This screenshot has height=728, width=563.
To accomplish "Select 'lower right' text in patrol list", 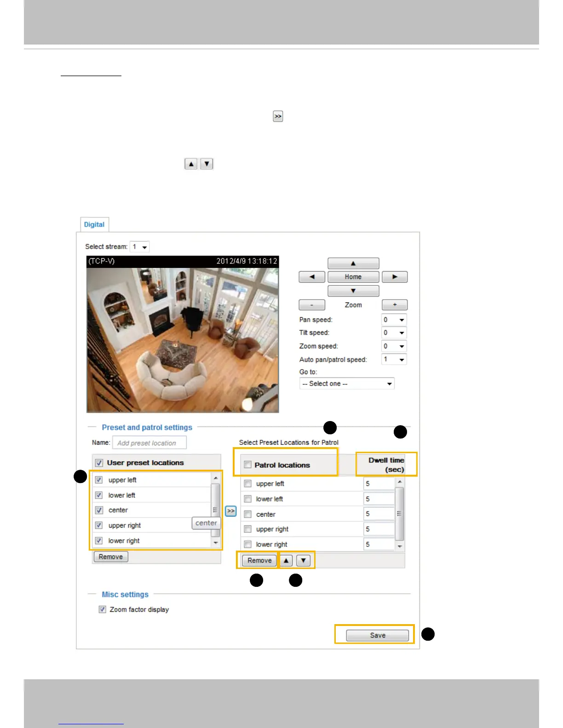I will coord(272,544).
